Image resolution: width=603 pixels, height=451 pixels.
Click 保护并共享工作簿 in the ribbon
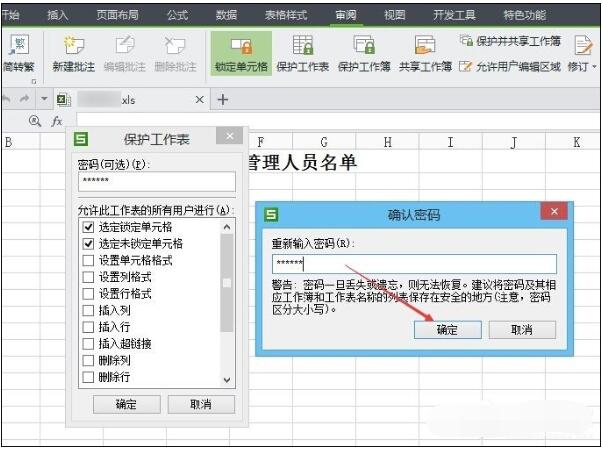(510, 41)
